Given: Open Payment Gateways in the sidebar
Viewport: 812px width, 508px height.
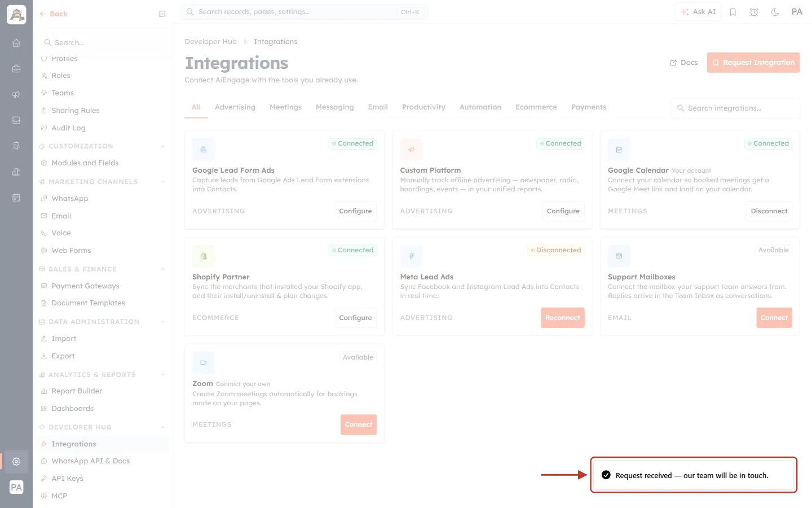Looking at the screenshot, I should point(85,286).
